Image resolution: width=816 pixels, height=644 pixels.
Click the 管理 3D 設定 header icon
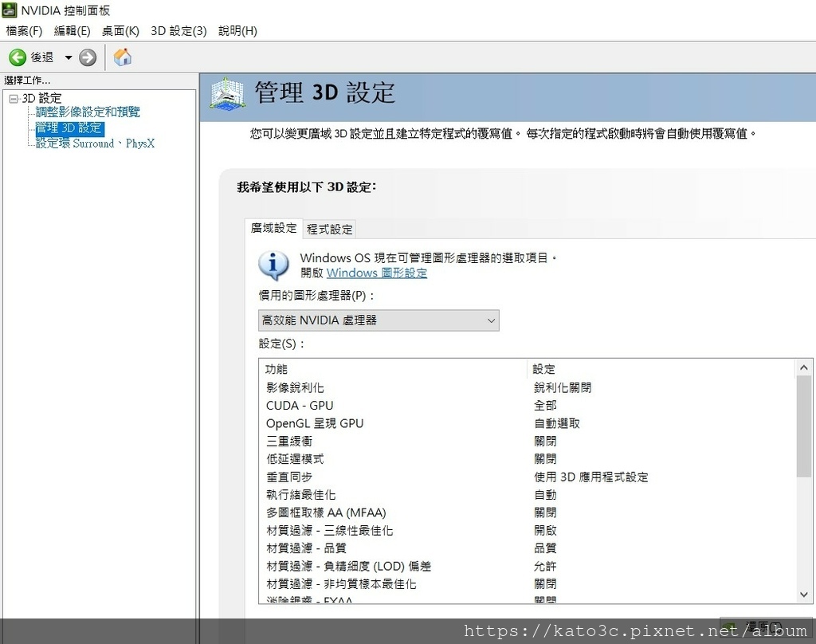point(227,94)
